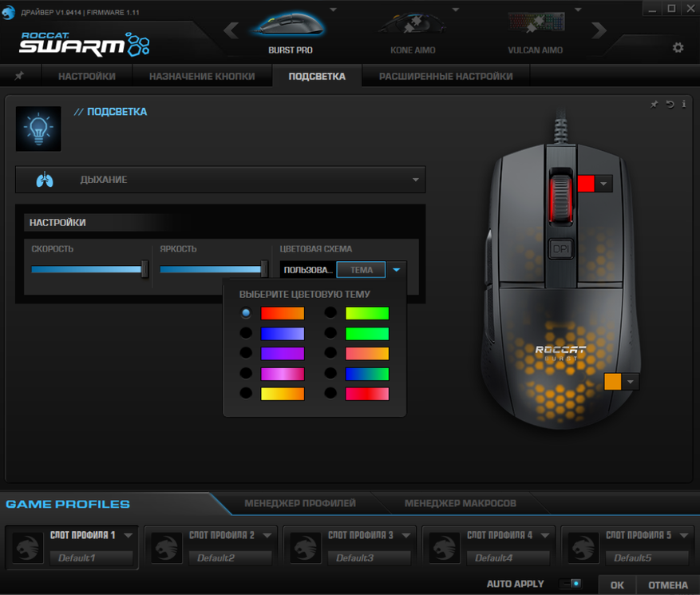Viewport: 700px width, 595px height.
Task: Expand Слот профиля 2 dropdown
Action: 267,535
